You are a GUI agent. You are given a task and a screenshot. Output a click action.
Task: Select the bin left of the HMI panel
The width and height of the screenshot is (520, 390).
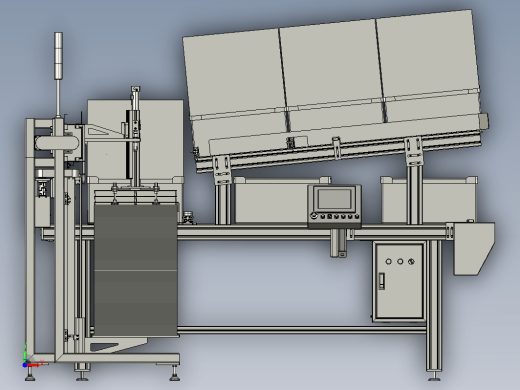271,201
